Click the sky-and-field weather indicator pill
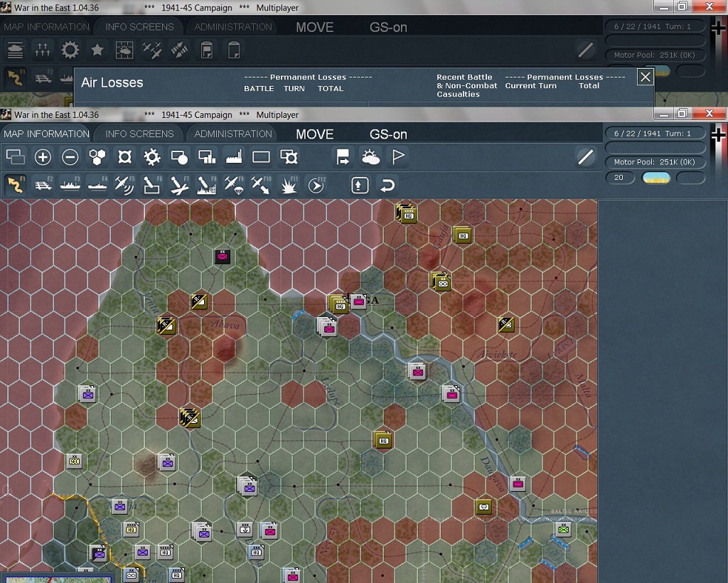Viewport: 728px width, 583px height. [x=655, y=177]
